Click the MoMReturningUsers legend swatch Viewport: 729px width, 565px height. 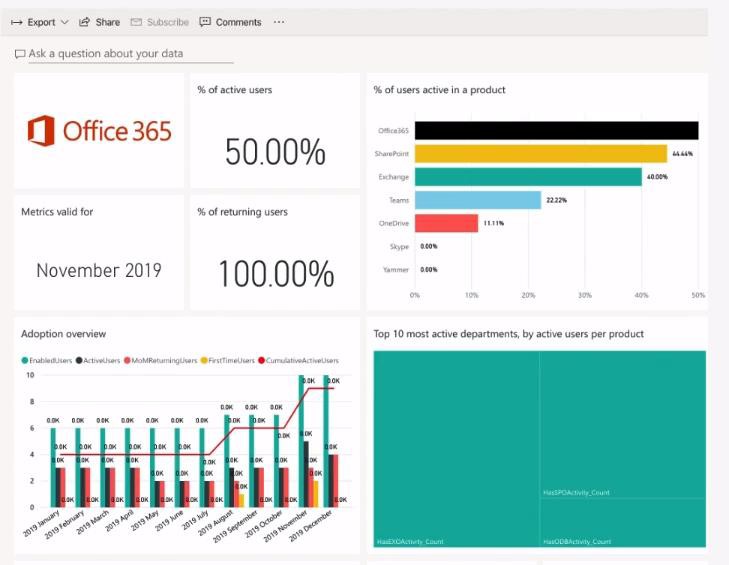127,360
